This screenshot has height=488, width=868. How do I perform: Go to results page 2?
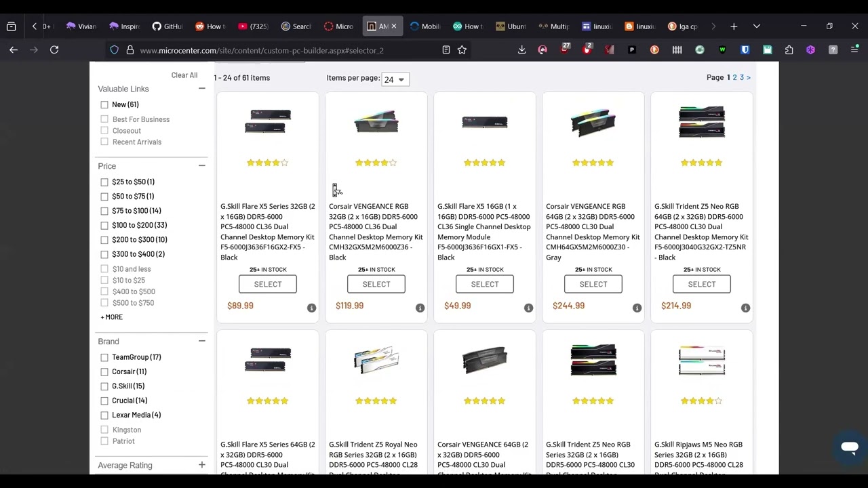(x=734, y=77)
